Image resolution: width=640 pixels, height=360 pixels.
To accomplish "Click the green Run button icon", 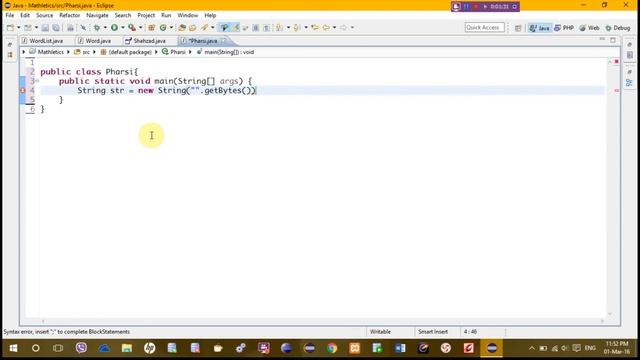I will click(x=114, y=28).
